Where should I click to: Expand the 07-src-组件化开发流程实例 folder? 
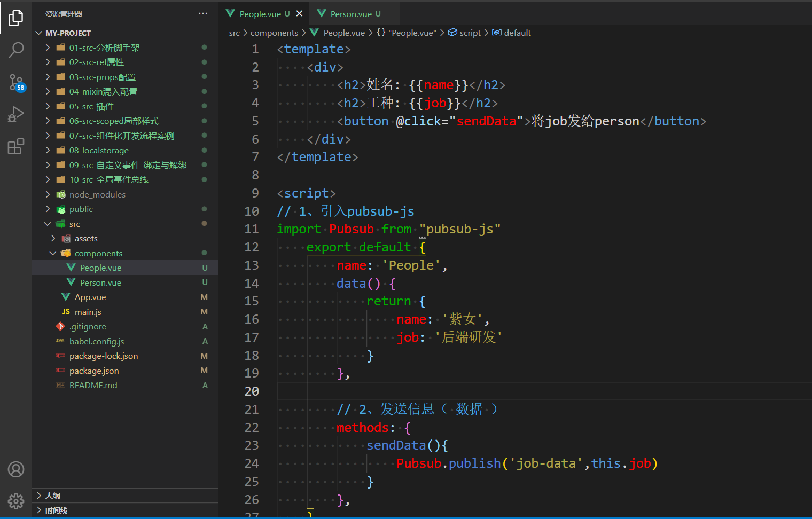click(x=126, y=136)
